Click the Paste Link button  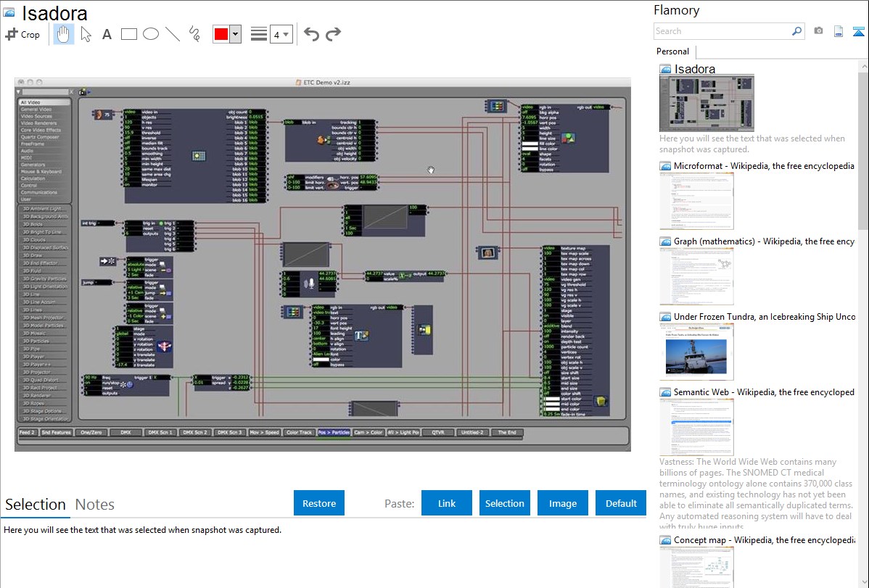pyautogui.click(x=447, y=503)
